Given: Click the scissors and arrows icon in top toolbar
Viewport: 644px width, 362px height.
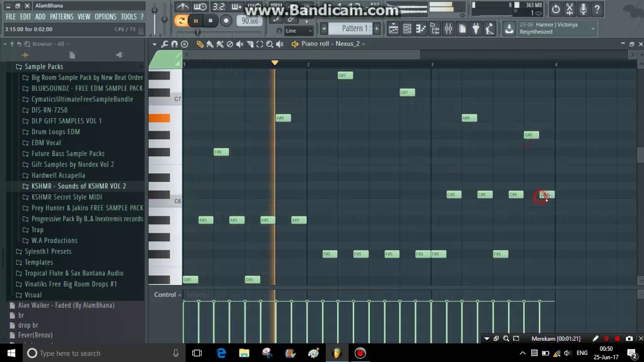Looking at the screenshot, I should point(569,9).
